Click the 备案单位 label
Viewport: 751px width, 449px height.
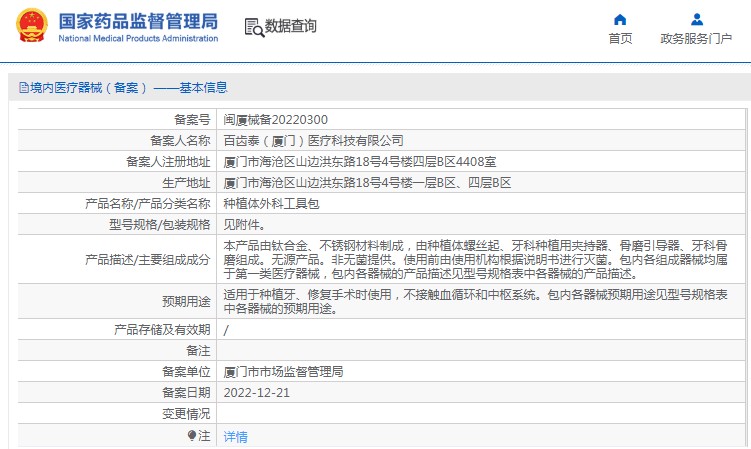(186, 372)
